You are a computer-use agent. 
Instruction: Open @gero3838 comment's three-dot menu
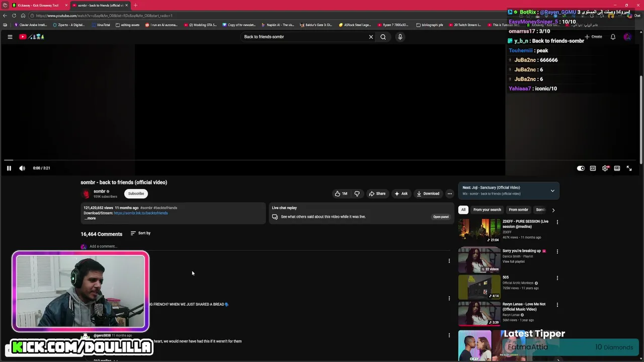pos(449,335)
